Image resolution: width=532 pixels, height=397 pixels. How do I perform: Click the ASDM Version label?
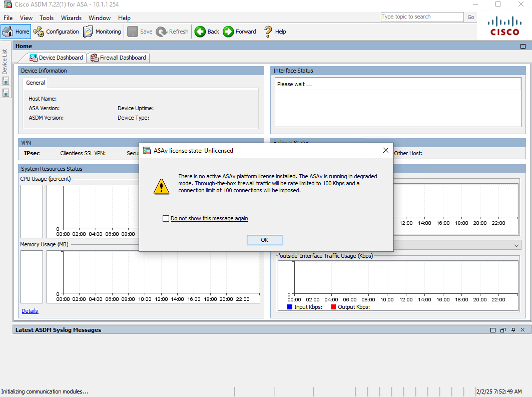[46, 118]
